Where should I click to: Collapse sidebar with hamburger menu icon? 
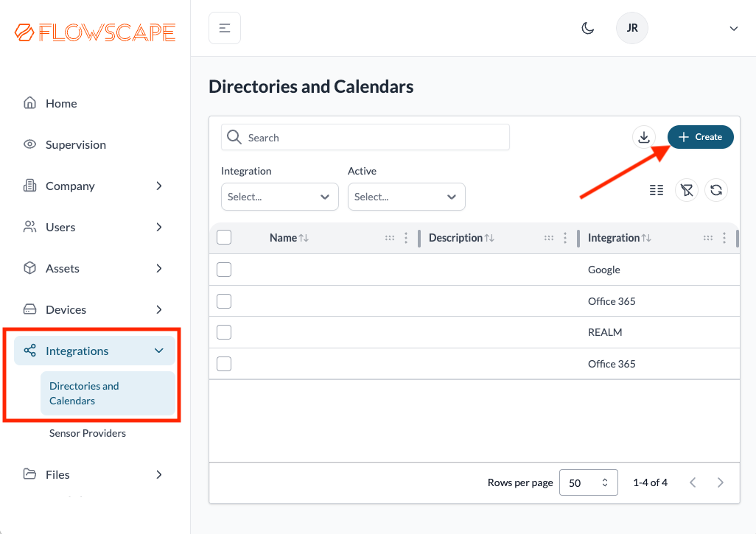tap(225, 28)
